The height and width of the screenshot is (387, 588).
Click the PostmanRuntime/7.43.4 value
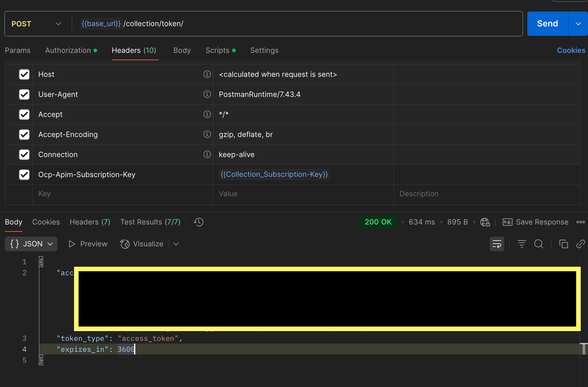click(x=259, y=94)
